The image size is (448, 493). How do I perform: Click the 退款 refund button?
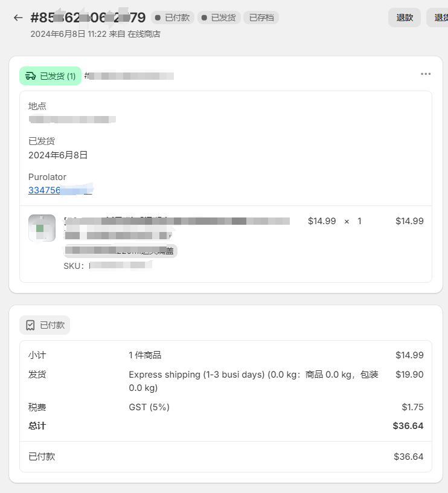(x=405, y=18)
